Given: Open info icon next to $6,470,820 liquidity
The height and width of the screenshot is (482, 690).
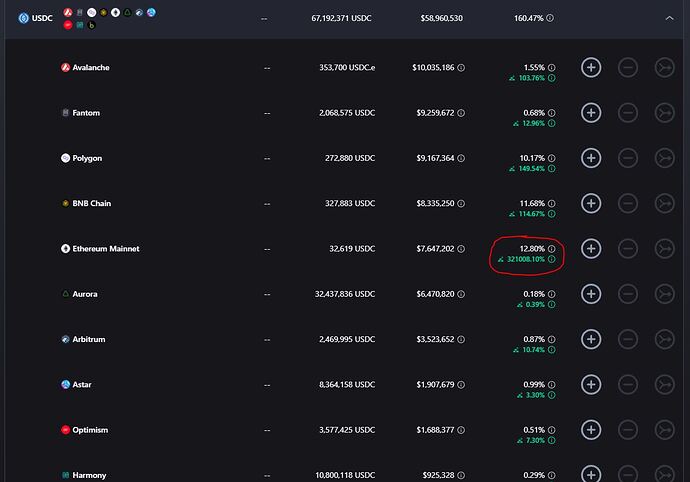Looking at the screenshot, I should [x=461, y=294].
